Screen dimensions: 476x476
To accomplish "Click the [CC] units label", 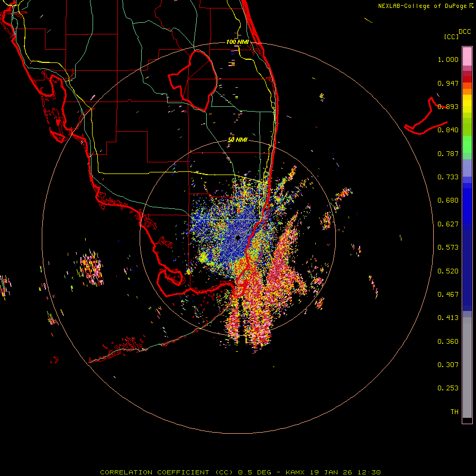I will click(x=452, y=36).
